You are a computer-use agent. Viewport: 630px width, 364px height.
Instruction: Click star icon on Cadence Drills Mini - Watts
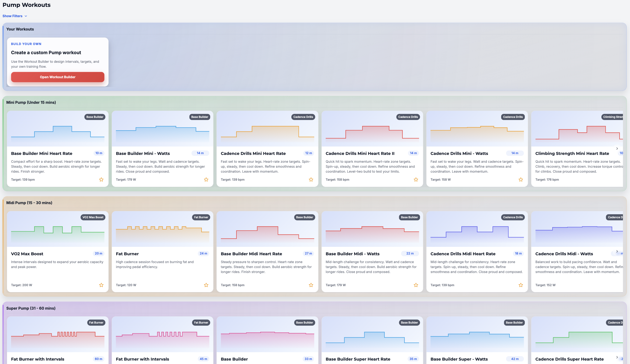(521, 180)
